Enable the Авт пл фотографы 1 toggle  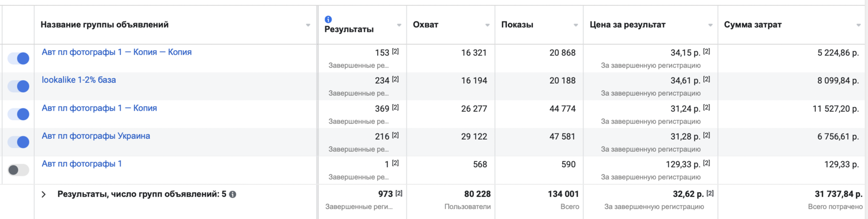[18, 170]
